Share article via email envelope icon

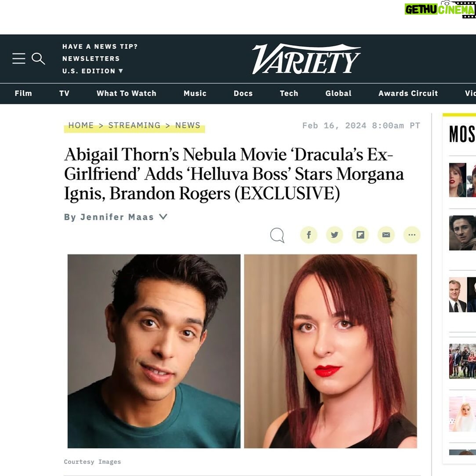(x=386, y=235)
